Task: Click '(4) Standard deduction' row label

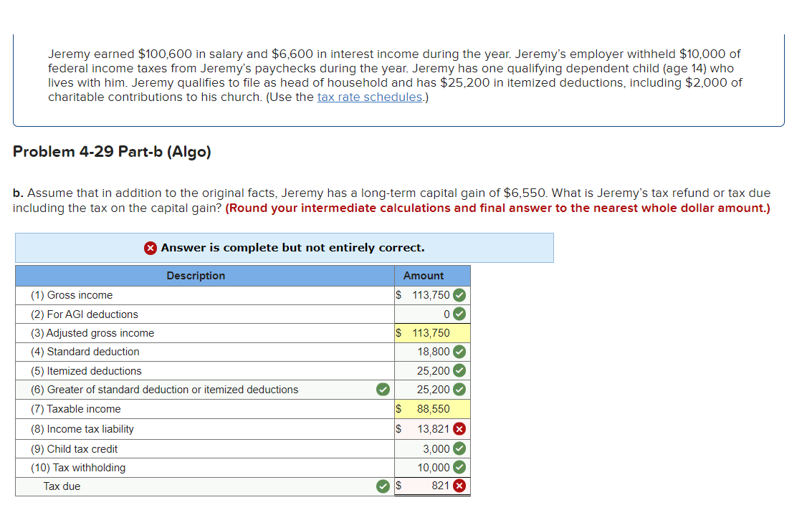Action: pyautogui.click(x=85, y=352)
